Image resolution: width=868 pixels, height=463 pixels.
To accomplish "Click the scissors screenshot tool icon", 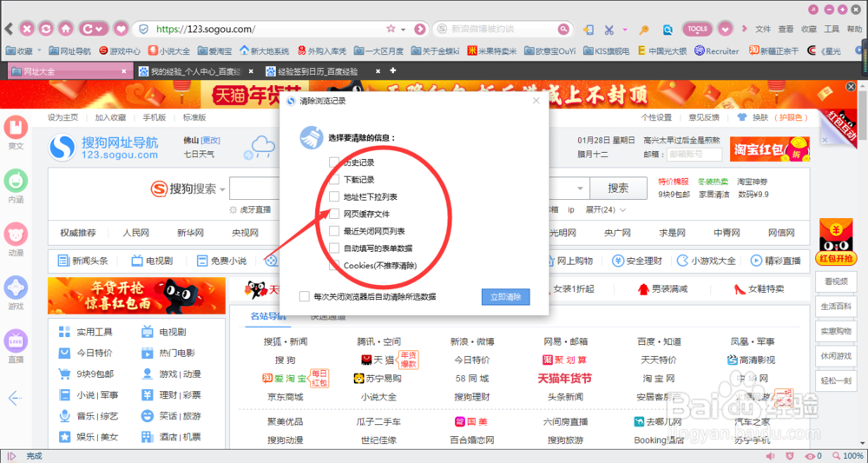I will pyautogui.click(x=609, y=30).
